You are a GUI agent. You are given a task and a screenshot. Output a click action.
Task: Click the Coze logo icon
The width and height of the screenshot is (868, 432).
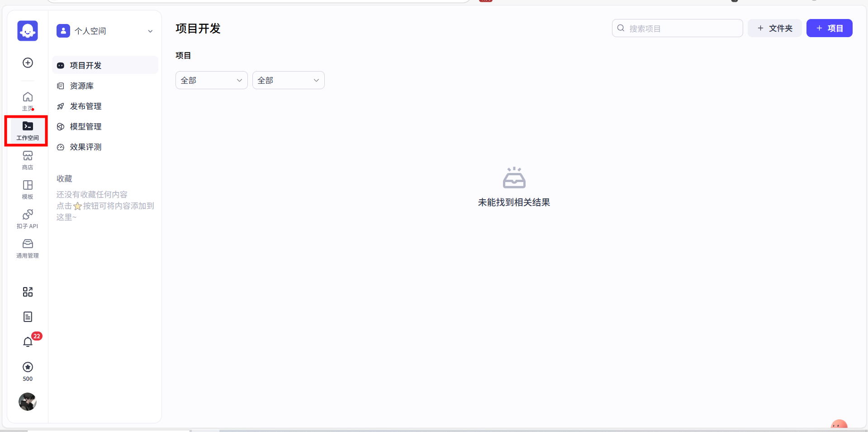tap(28, 31)
